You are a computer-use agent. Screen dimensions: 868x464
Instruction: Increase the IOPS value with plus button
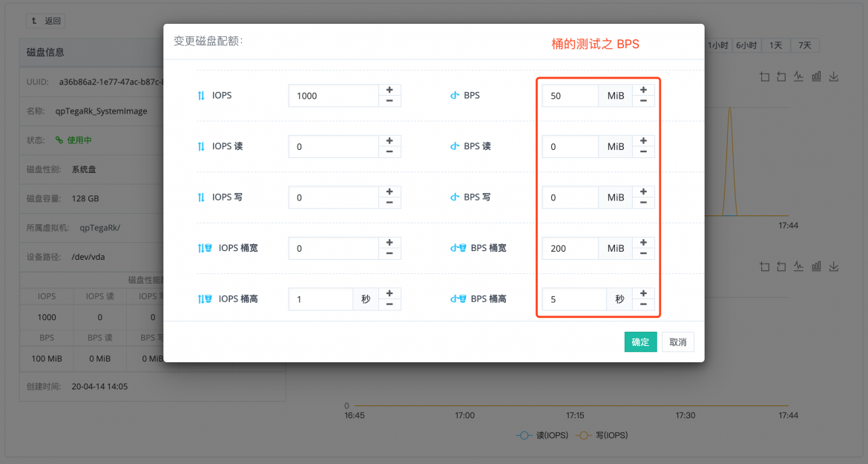(389, 90)
